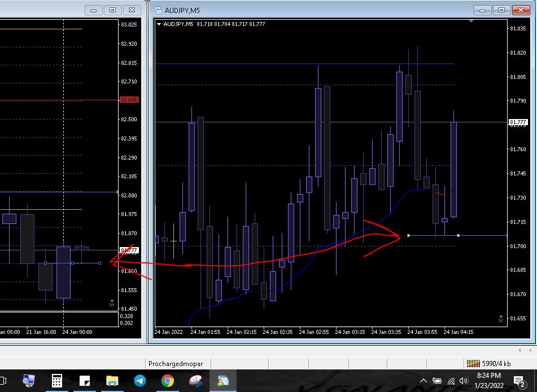Show hidden system tray icons
This screenshot has height=392, width=537.
pyautogui.click(x=424, y=381)
